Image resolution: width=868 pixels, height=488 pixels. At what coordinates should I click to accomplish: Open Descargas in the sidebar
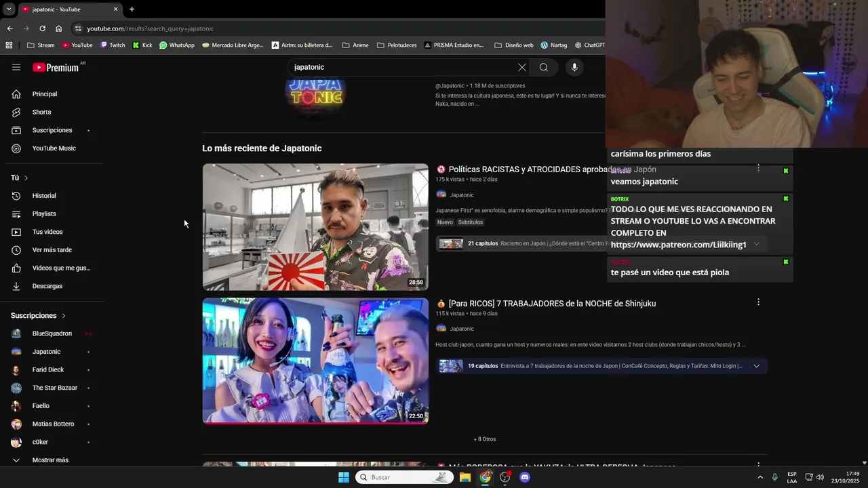point(52,286)
